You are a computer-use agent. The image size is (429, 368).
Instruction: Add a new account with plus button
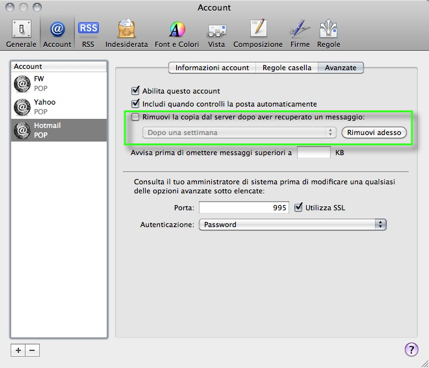click(x=18, y=350)
